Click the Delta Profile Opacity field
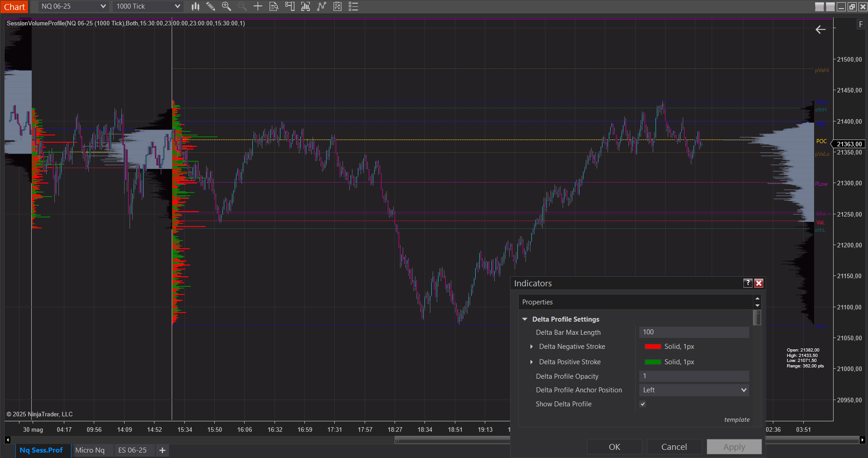 tap(694, 376)
